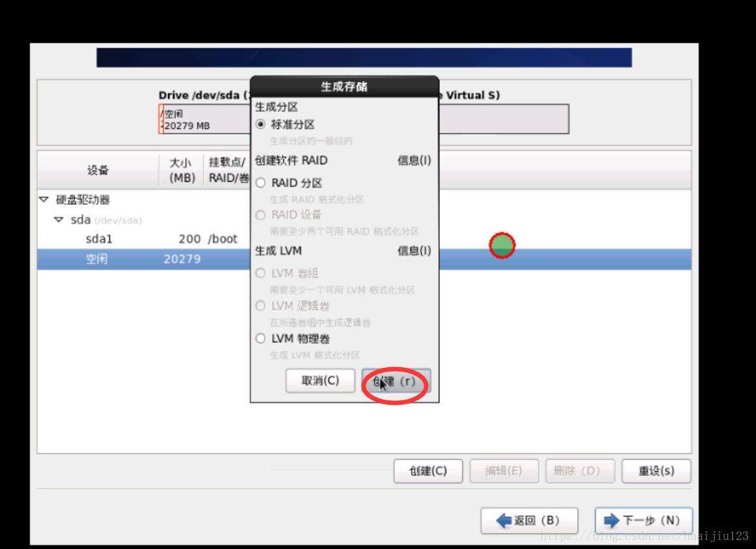
Task: Click the 硬盘驱动器 tree label
Action: 83,200
